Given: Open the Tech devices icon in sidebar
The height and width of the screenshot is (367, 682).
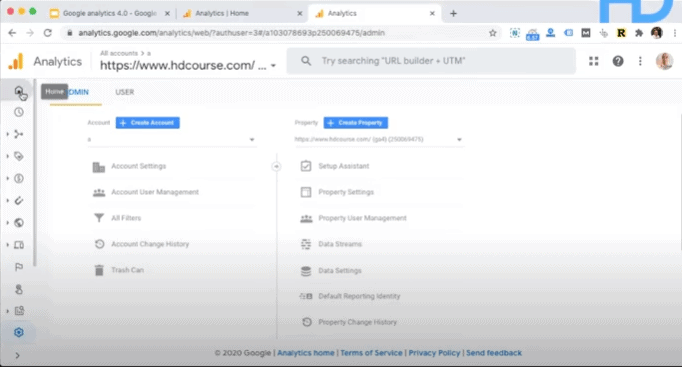Looking at the screenshot, I should click(x=19, y=245).
